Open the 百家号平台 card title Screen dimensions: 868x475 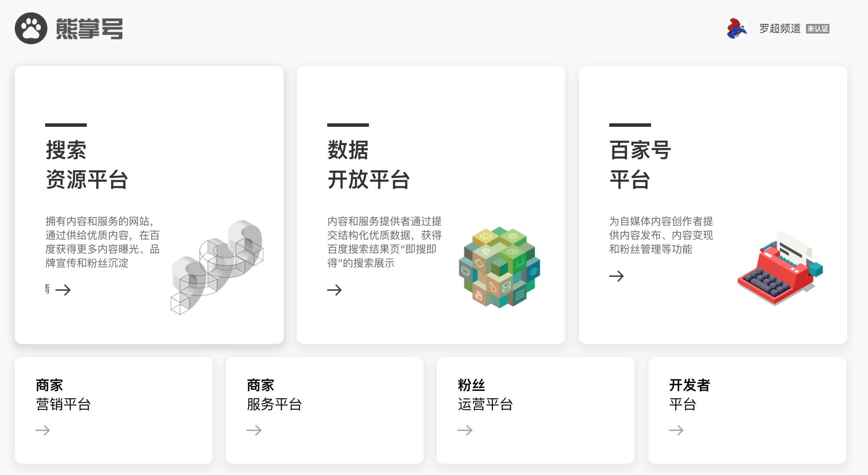pos(640,165)
